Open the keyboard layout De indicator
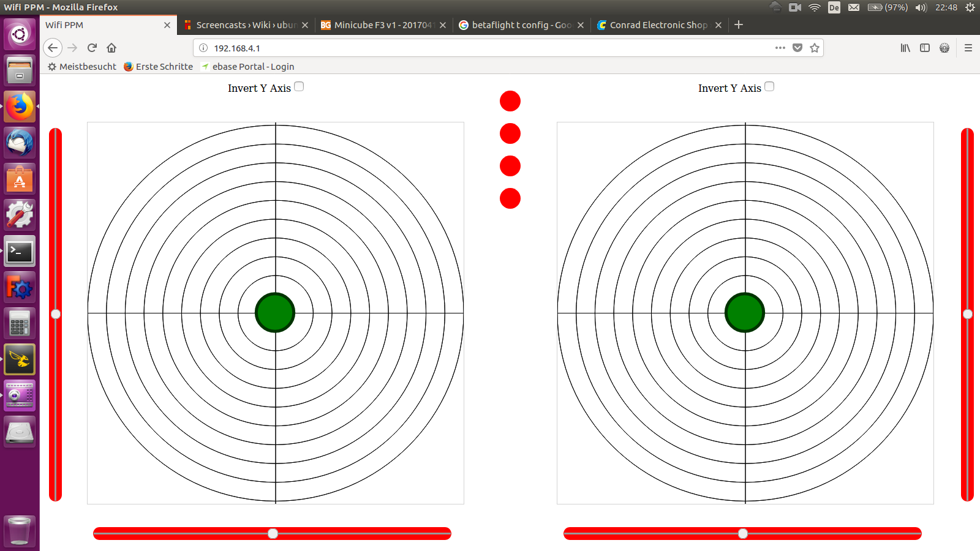 point(834,7)
